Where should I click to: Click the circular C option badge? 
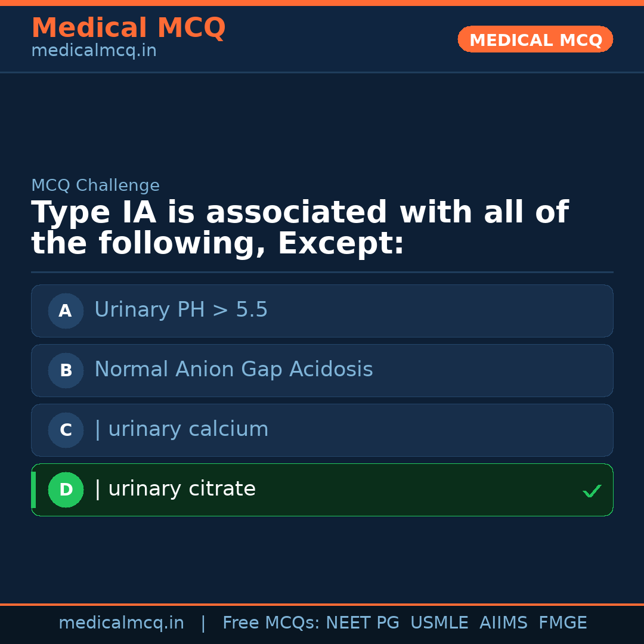(x=66, y=430)
